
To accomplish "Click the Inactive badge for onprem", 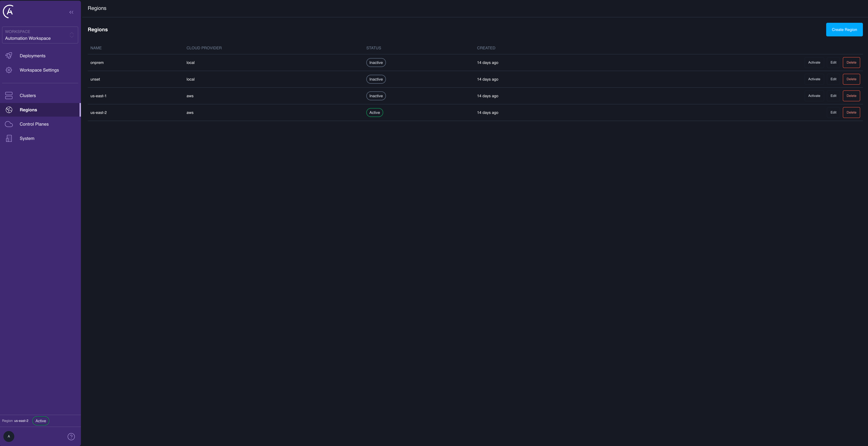I will (376, 63).
